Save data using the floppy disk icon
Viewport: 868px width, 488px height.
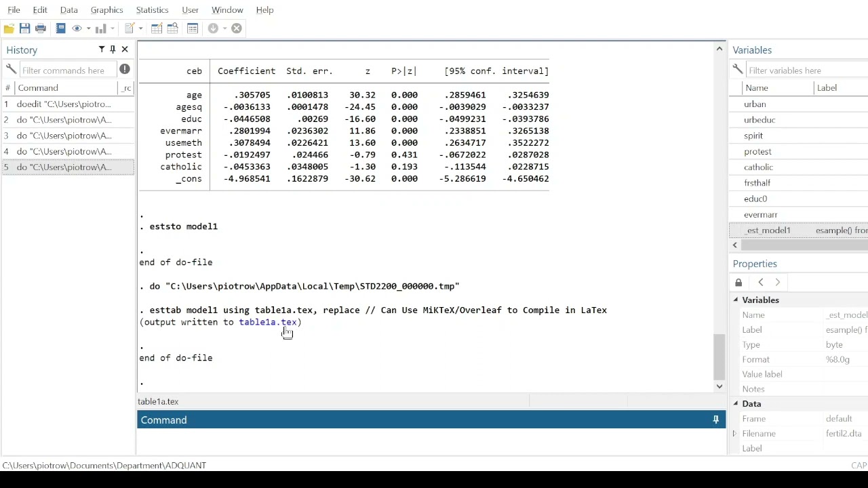click(x=24, y=28)
